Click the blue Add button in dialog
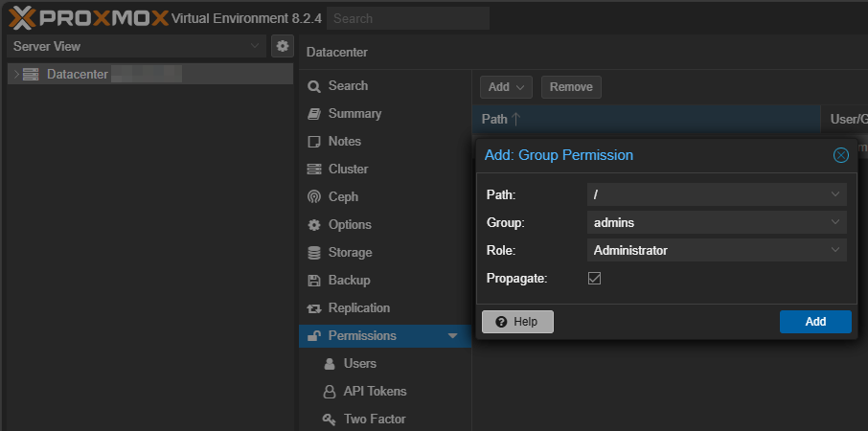The height and width of the screenshot is (431, 868). click(815, 322)
